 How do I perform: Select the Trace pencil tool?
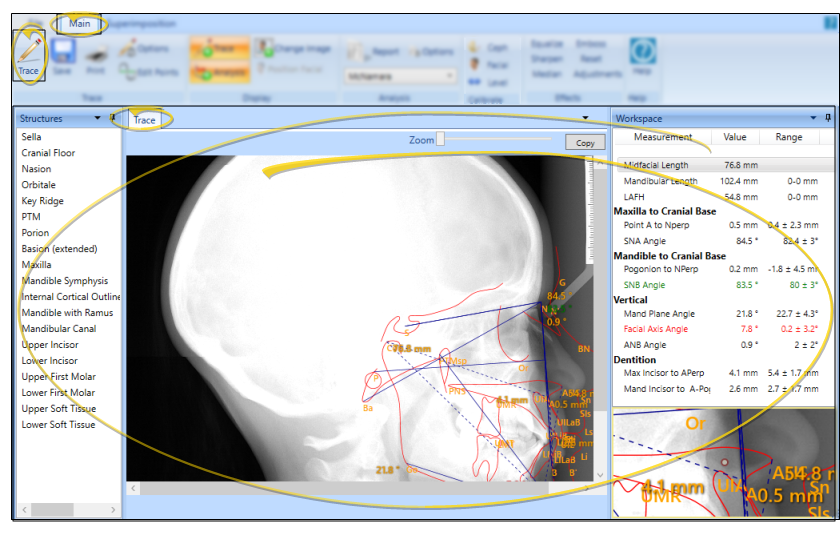28,53
